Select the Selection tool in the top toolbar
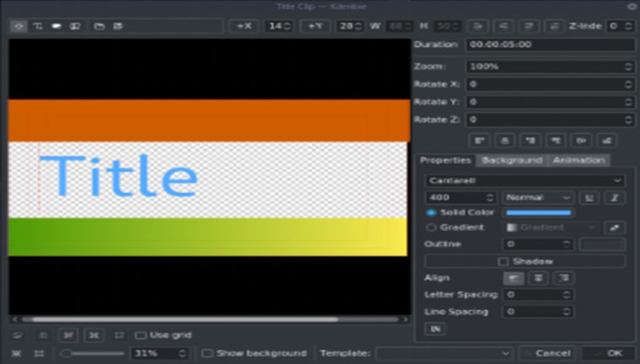 click(19, 27)
